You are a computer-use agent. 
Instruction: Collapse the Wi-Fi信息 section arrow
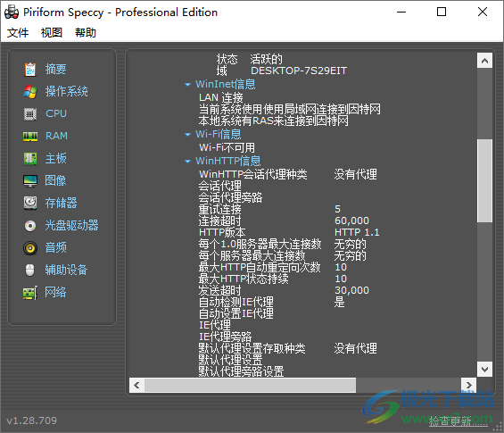coord(187,135)
